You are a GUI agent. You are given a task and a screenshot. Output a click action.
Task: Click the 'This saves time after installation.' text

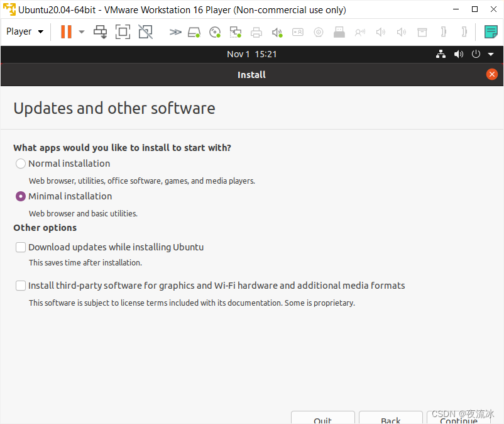coord(85,263)
